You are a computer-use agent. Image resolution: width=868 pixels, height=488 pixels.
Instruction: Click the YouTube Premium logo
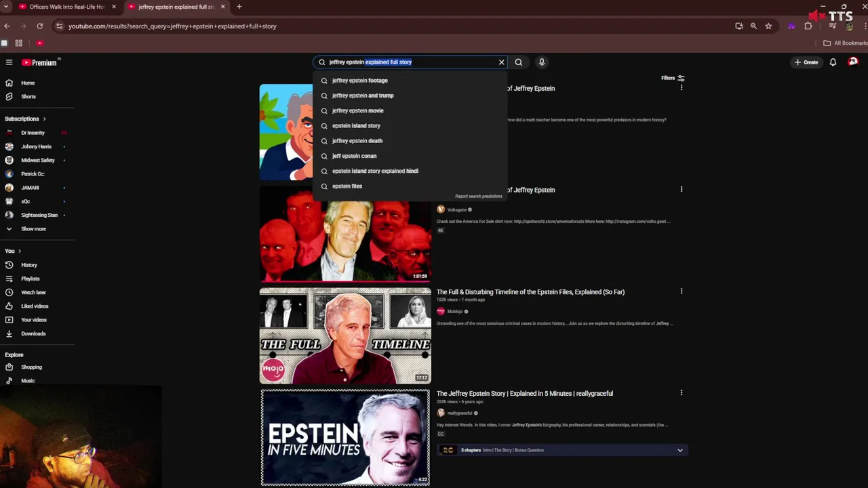[x=40, y=62]
